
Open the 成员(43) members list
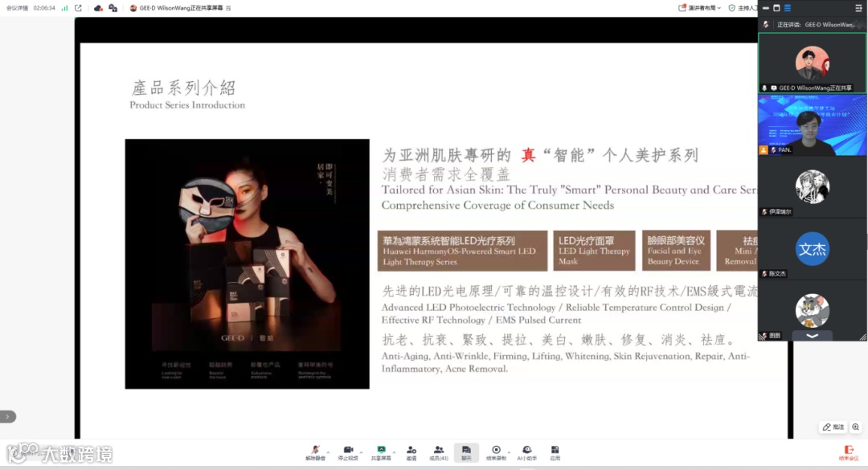(439, 453)
